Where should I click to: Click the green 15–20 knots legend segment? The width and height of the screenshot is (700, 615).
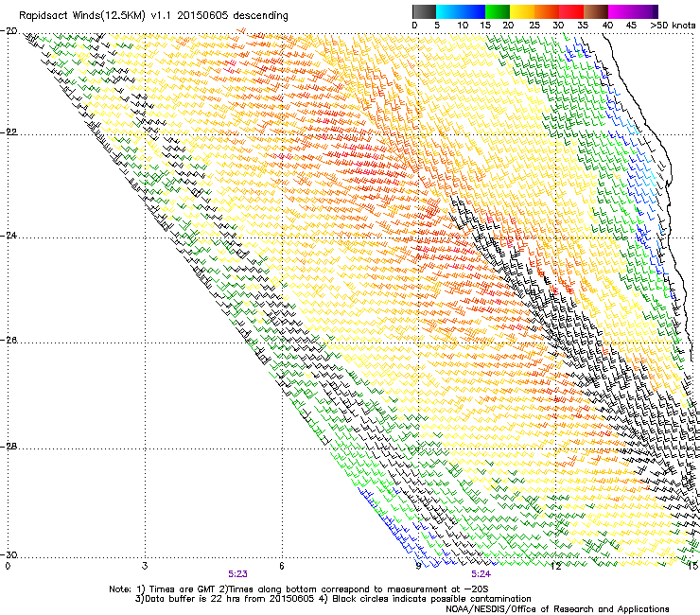[498, 11]
